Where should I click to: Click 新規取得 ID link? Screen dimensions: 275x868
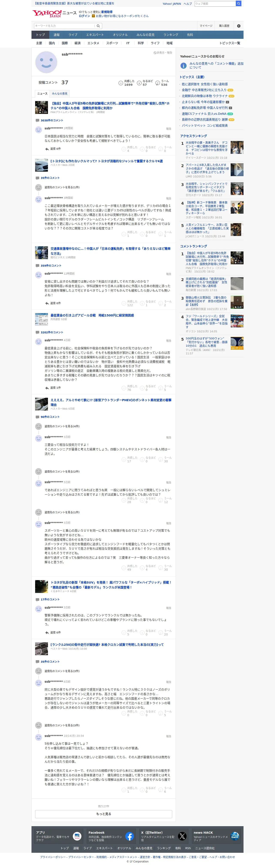pos(107,12)
